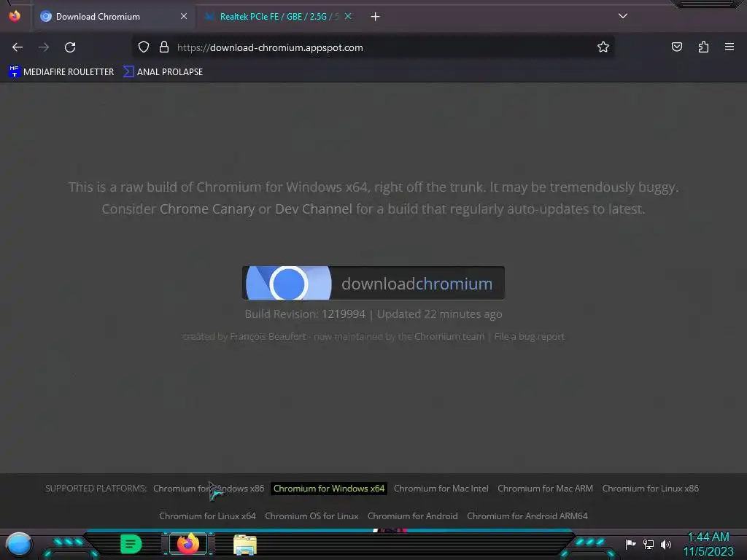Open network tray icon
The image size is (747, 560).
[x=649, y=544]
